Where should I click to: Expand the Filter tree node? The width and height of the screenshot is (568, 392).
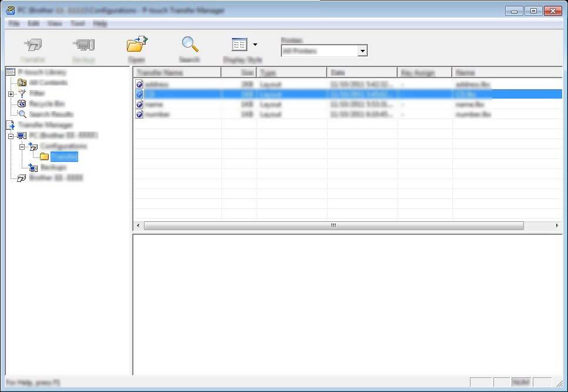pyautogui.click(x=11, y=94)
